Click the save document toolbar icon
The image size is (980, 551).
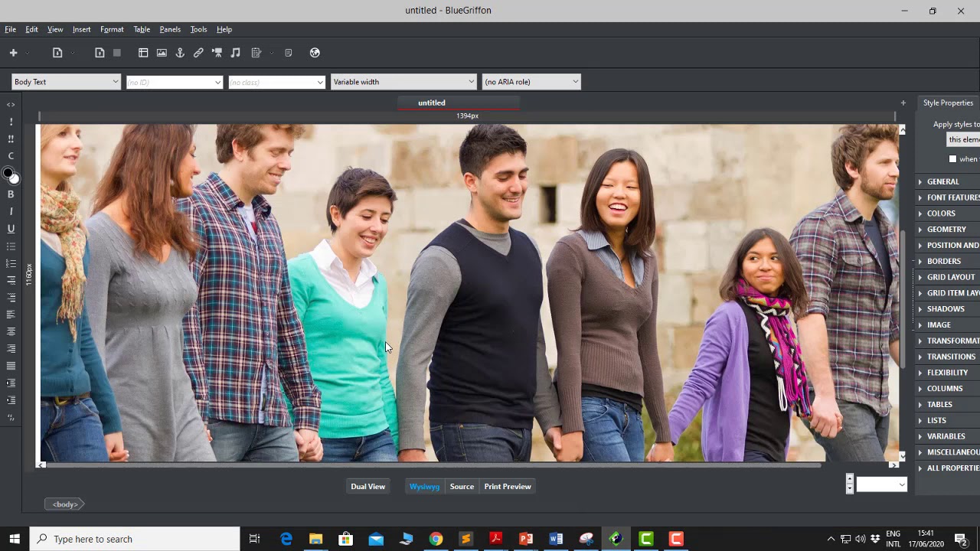[x=100, y=53]
